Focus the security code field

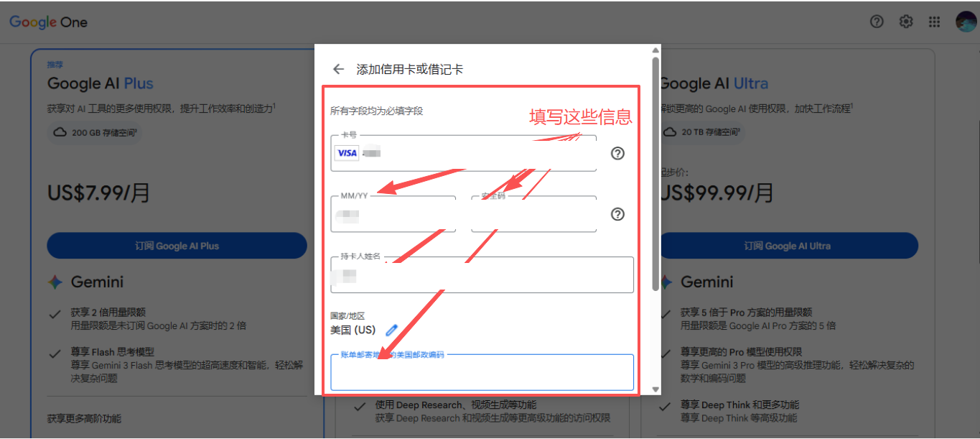[x=533, y=214]
